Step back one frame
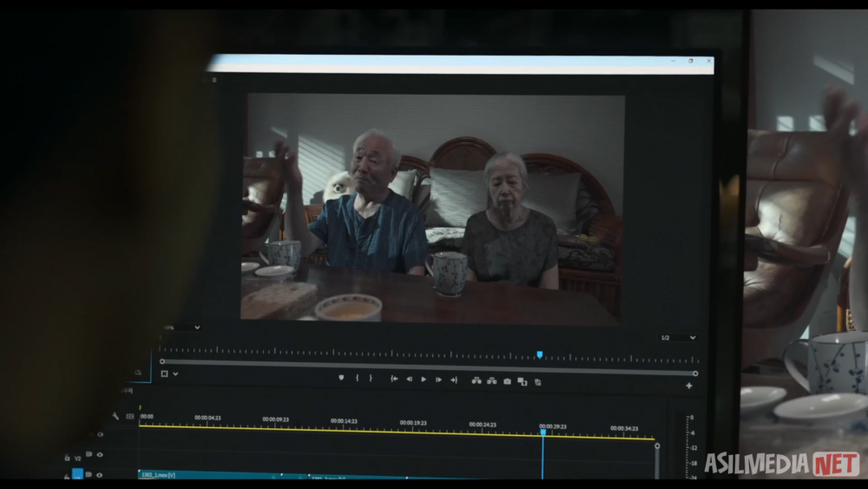868x489 pixels. 409,379
